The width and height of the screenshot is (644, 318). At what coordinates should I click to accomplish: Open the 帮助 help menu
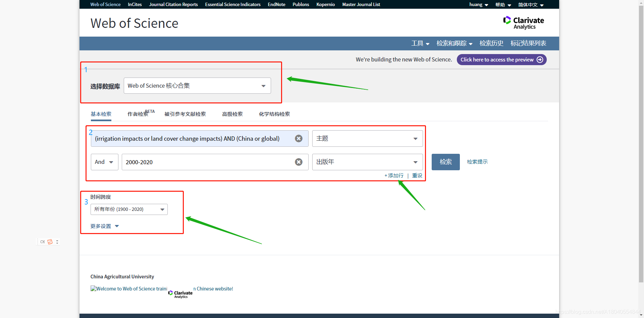pyautogui.click(x=503, y=5)
